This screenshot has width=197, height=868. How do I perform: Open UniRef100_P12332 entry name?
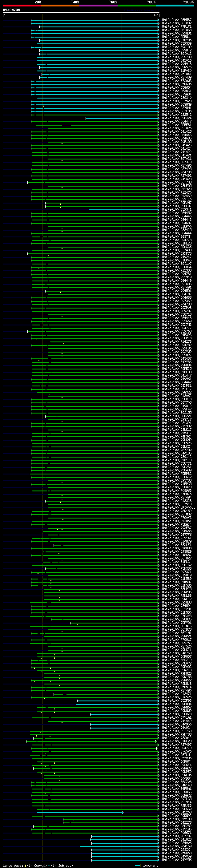(176, 426)
